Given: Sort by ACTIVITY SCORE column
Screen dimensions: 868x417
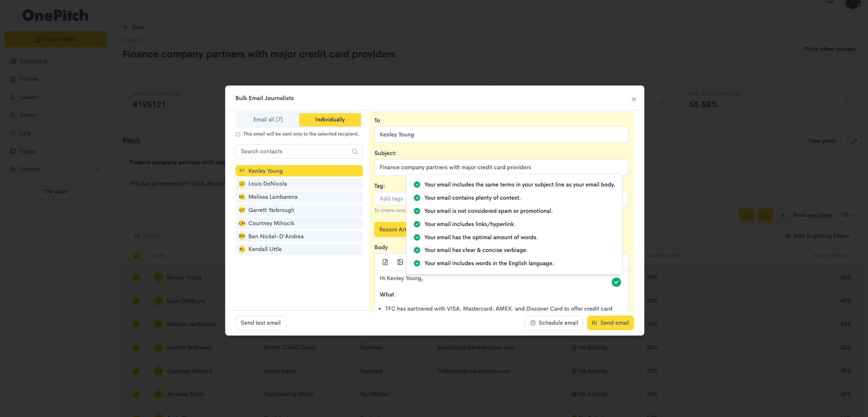Looking at the screenshot, I should (832, 256).
